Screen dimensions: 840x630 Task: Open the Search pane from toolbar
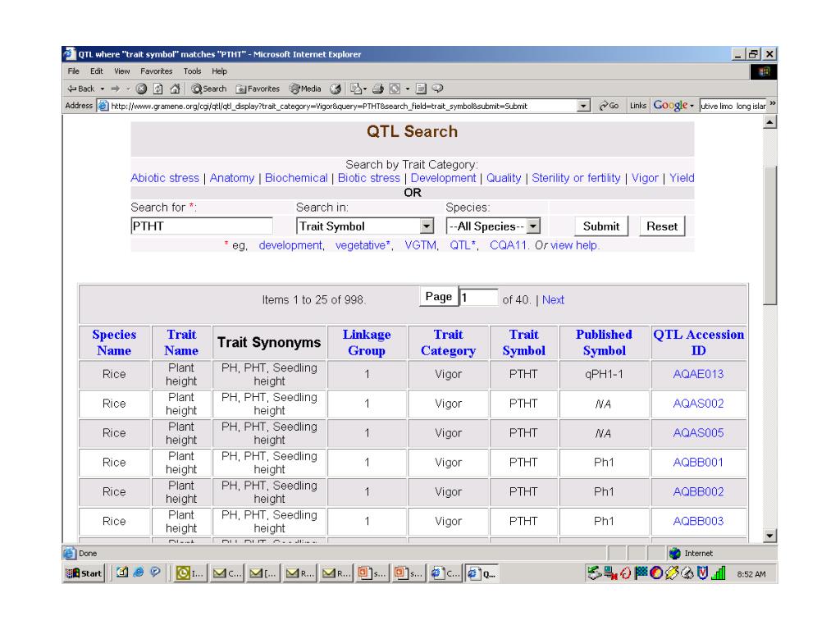209,89
